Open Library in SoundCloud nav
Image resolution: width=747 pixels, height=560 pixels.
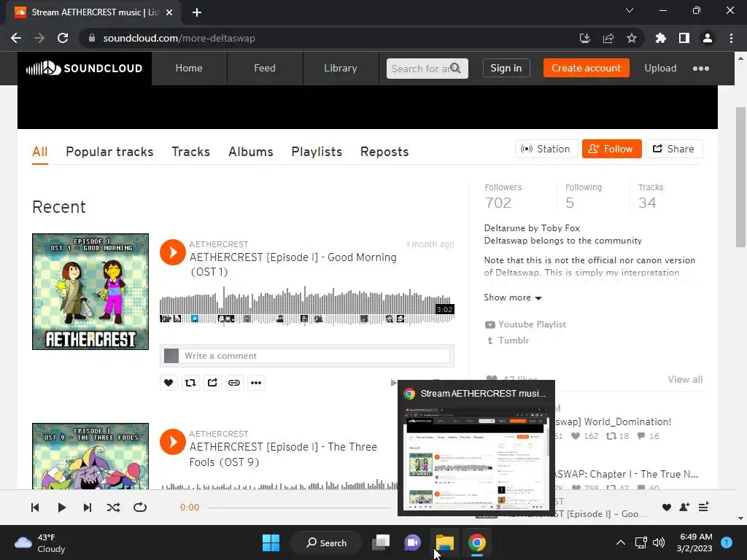coord(341,69)
